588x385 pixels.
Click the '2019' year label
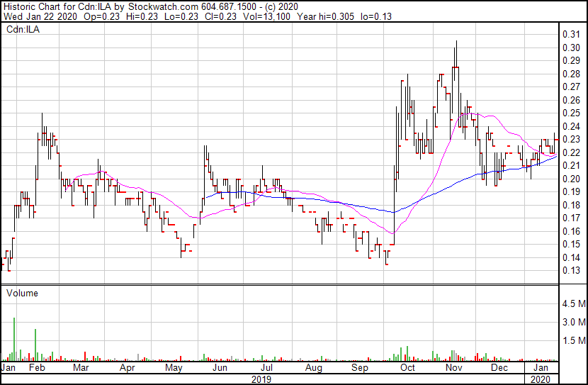(x=261, y=379)
